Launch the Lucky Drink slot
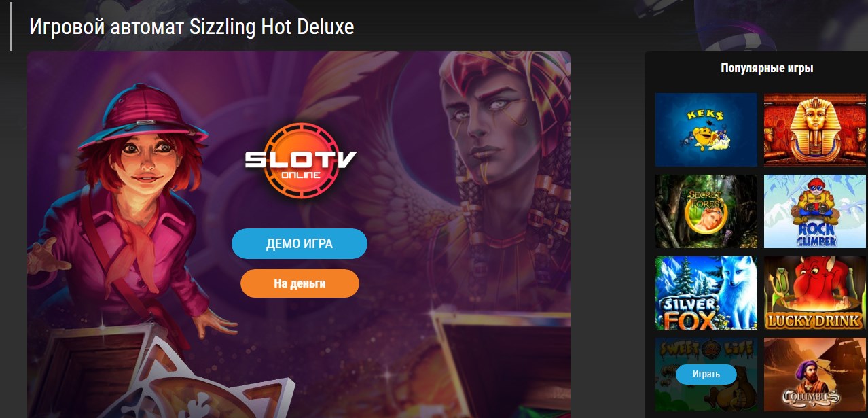The image size is (868, 418). [815, 293]
